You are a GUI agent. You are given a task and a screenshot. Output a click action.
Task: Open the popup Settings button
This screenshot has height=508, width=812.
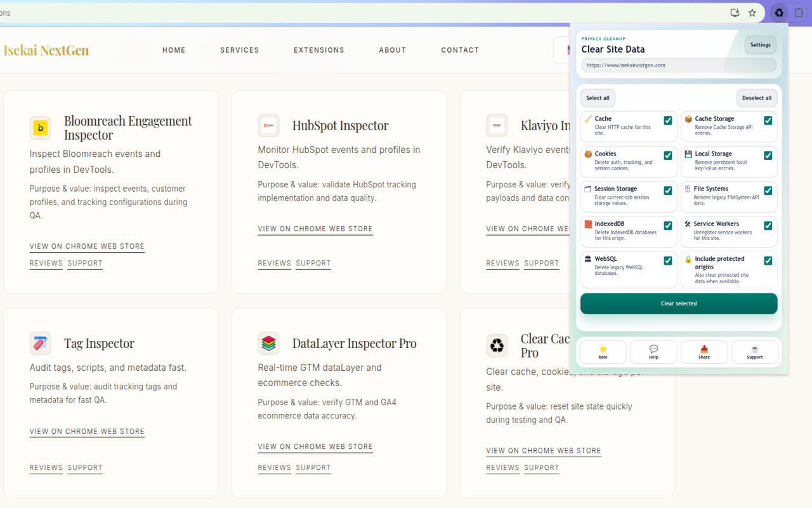760,44
